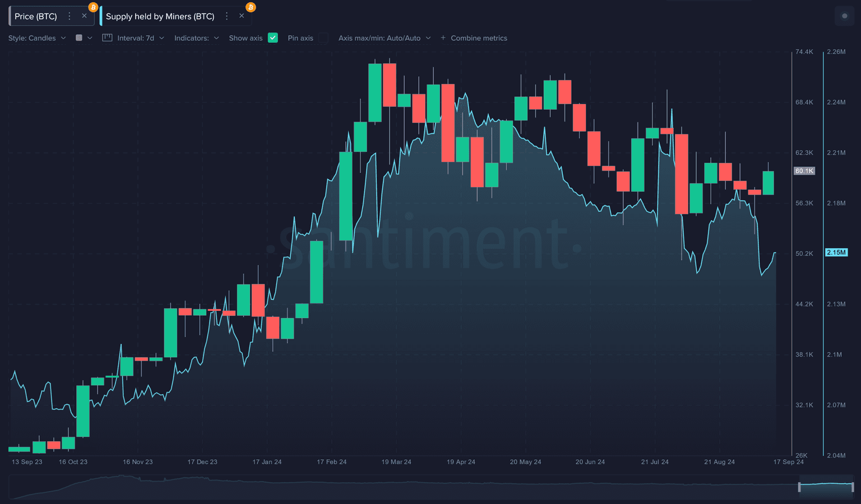Viewport: 861px width, 504px height.
Task: Select Supply held by Miners (BTC) tab
Action: (x=160, y=16)
